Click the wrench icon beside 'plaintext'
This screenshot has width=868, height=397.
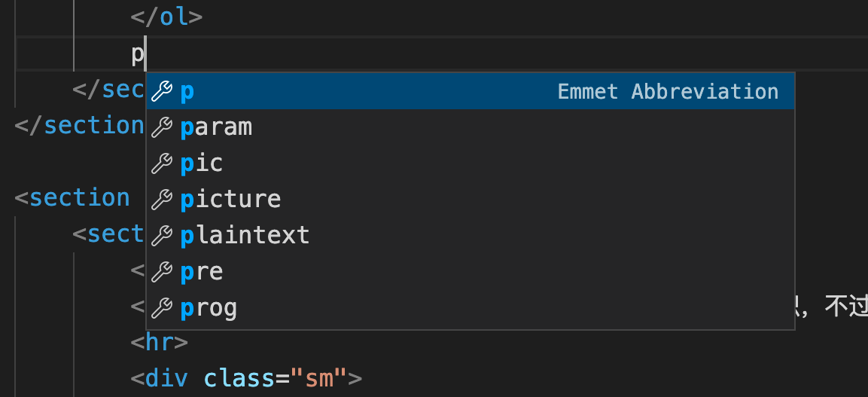162,236
